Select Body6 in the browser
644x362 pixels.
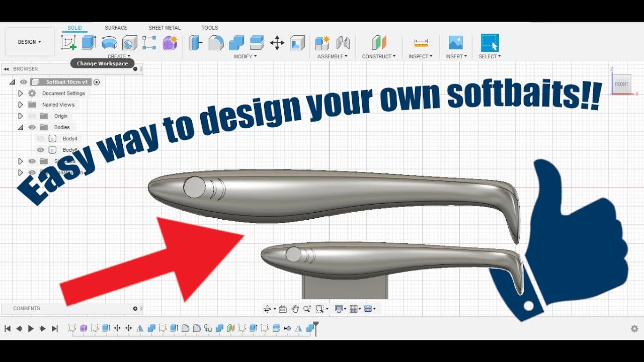coord(70,150)
